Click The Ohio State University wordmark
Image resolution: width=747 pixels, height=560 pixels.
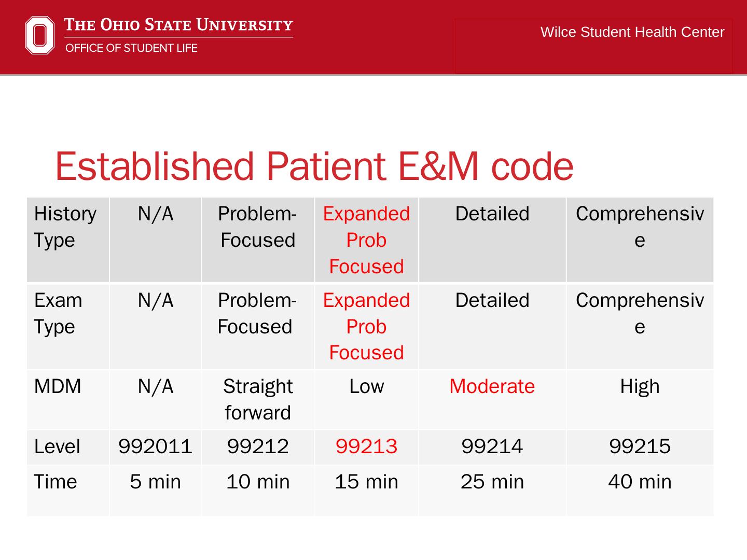point(178,25)
